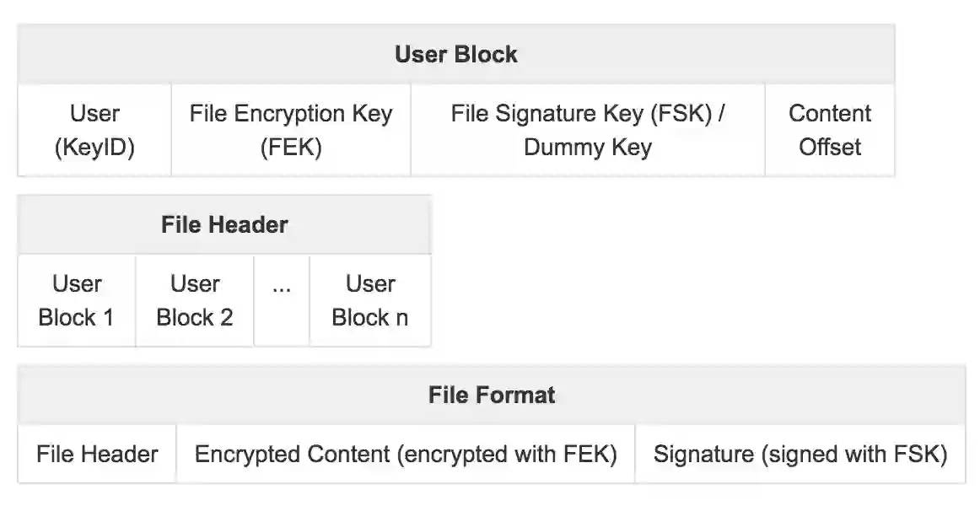Image resolution: width=980 pixels, height=506 pixels.
Task: Select the Signature (signed with FSK) cell
Action: pyautogui.click(x=800, y=455)
